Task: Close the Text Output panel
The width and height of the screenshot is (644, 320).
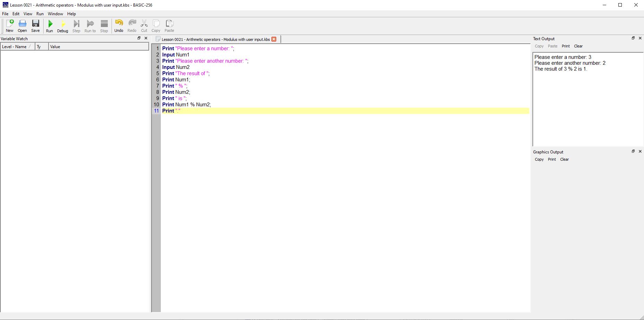Action: tap(640, 38)
